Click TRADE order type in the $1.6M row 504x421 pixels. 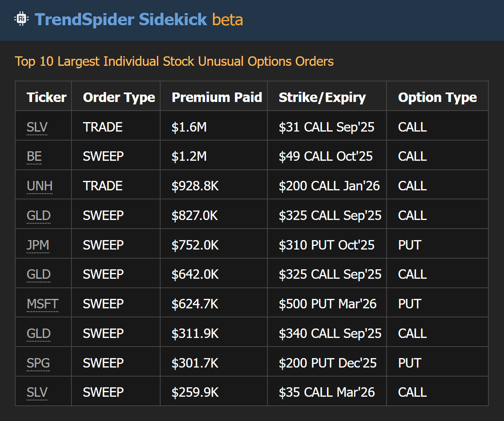point(103,127)
